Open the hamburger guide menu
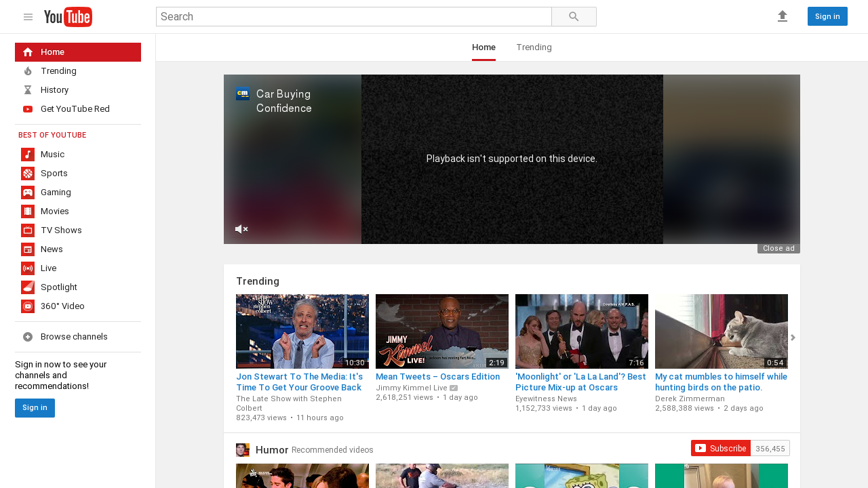This screenshot has width=868, height=488. 28,17
